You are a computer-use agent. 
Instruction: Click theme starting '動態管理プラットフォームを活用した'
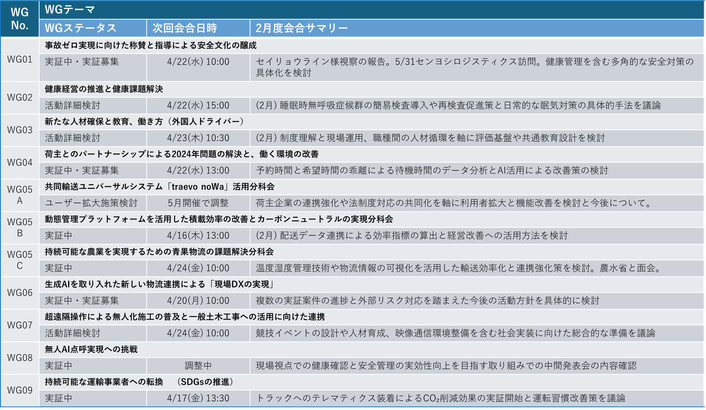218,219
